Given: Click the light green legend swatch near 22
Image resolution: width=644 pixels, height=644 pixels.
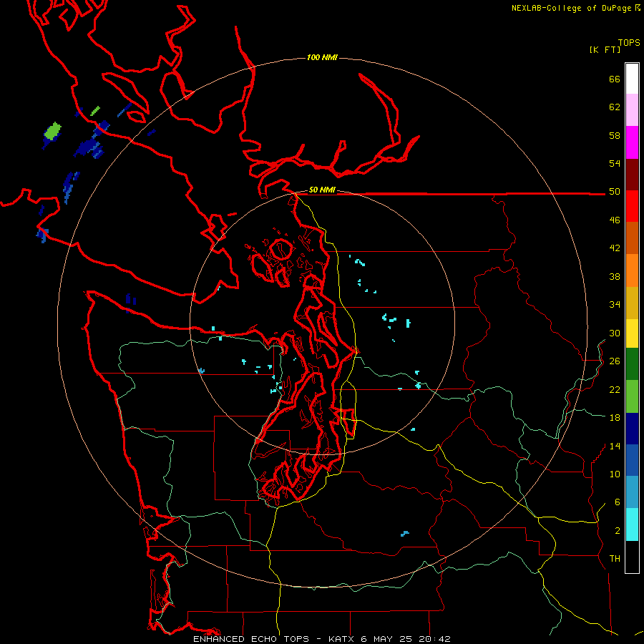Looking at the screenshot, I should [632, 396].
